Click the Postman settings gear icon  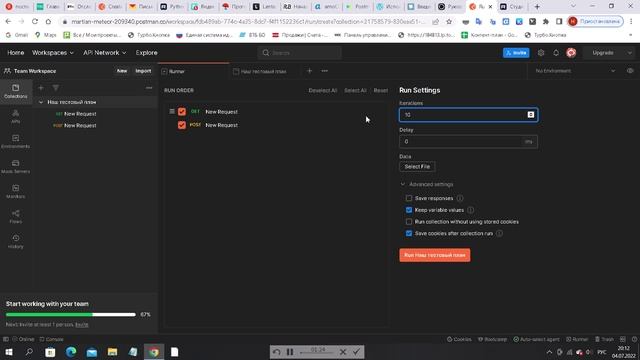541,53
